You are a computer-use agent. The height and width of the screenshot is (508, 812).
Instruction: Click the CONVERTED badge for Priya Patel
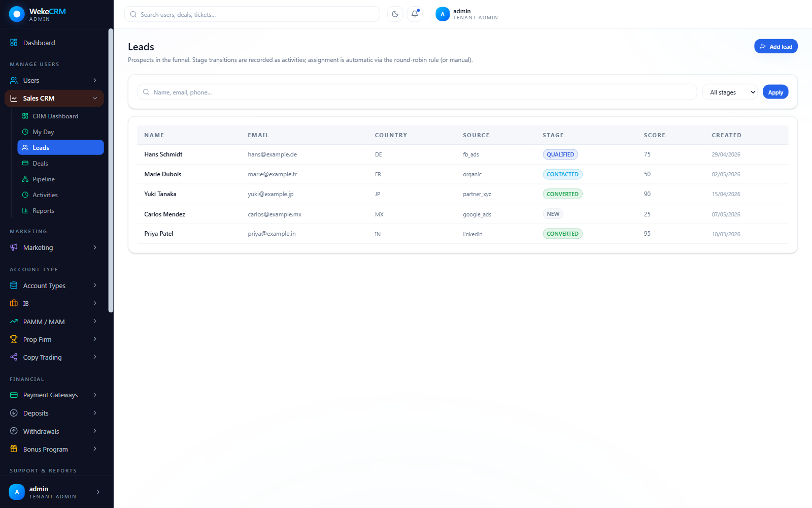click(562, 234)
